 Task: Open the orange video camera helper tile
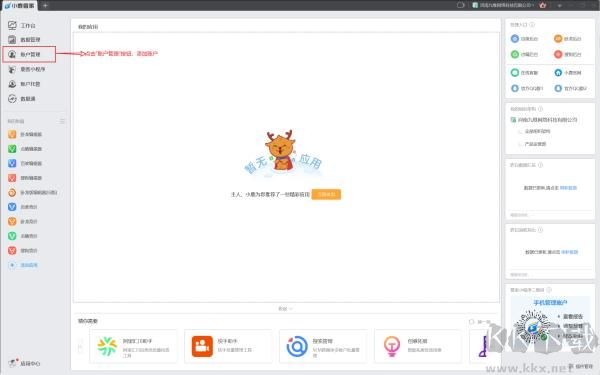pyautogui.click(x=228, y=346)
